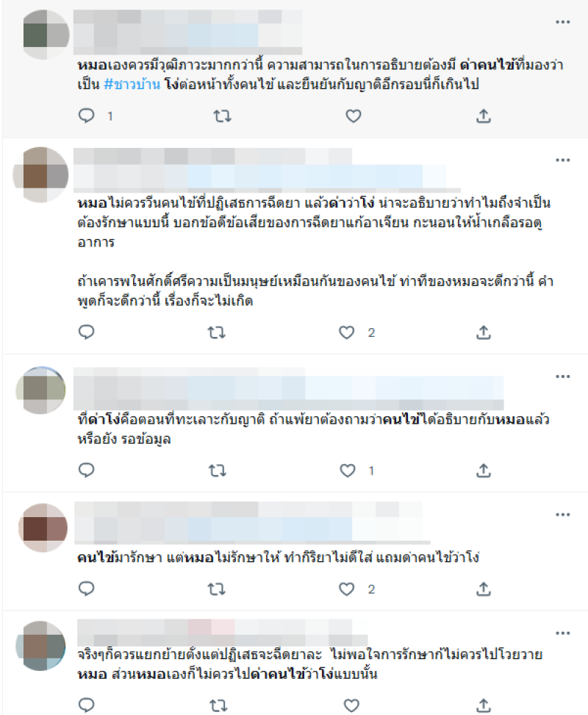This screenshot has height=715, width=588.
Task: Open the fourth tweet author's profile picture
Action: click(x=43, y=528)
